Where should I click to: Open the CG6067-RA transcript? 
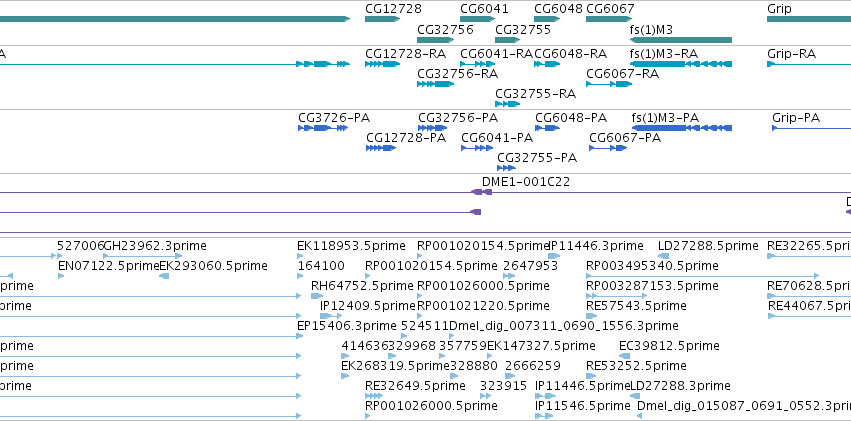609,84
